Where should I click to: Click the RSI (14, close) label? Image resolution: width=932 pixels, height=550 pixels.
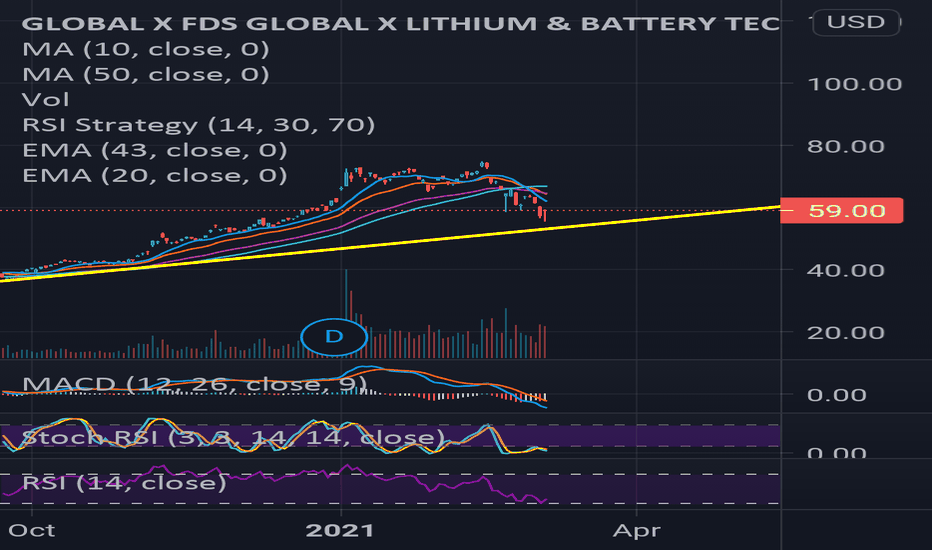point(124,482)
